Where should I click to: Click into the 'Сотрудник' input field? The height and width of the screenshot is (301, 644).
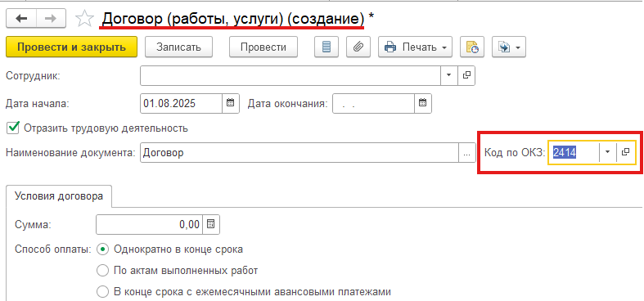290,75
